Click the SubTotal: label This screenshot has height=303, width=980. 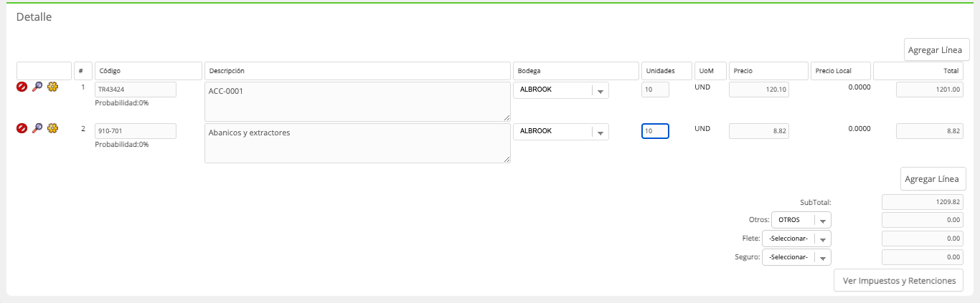(815, 203)
